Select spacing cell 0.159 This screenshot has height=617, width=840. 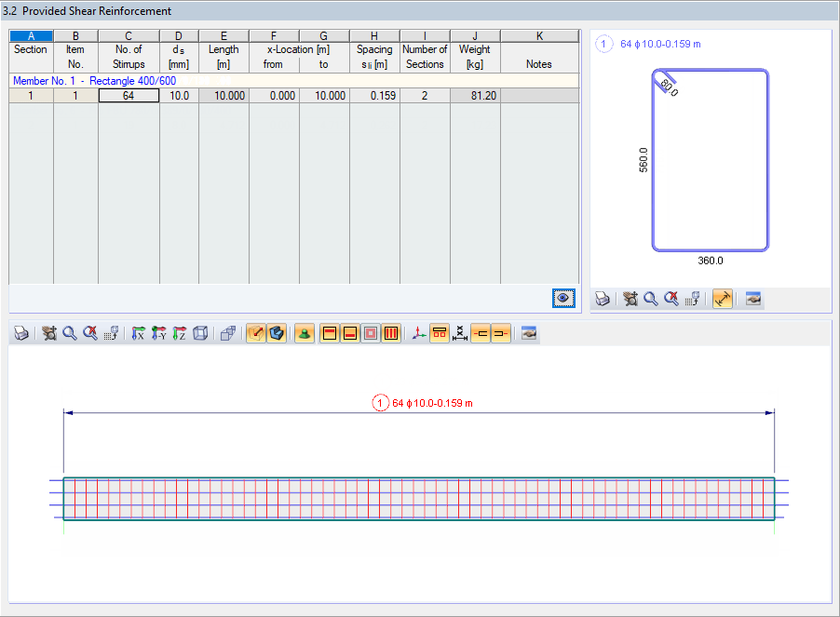click(x=374, y=96)
